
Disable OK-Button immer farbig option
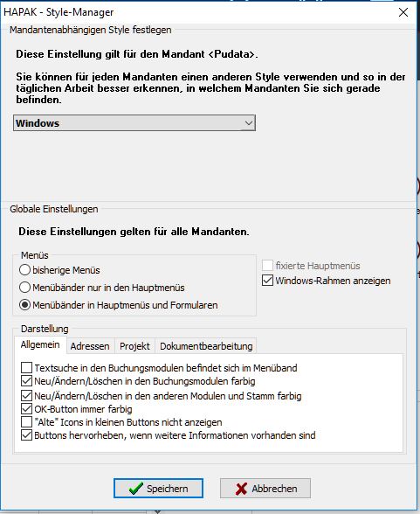(x=26, y=409)
